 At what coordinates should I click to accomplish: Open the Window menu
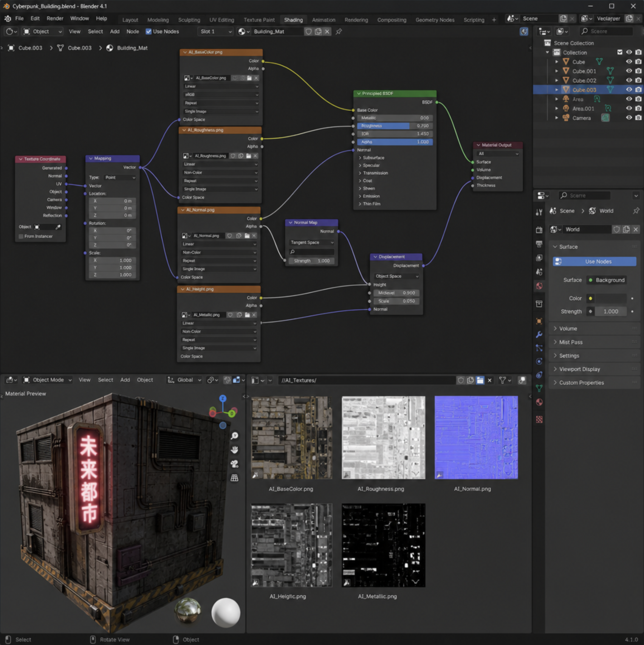point(79,18)
